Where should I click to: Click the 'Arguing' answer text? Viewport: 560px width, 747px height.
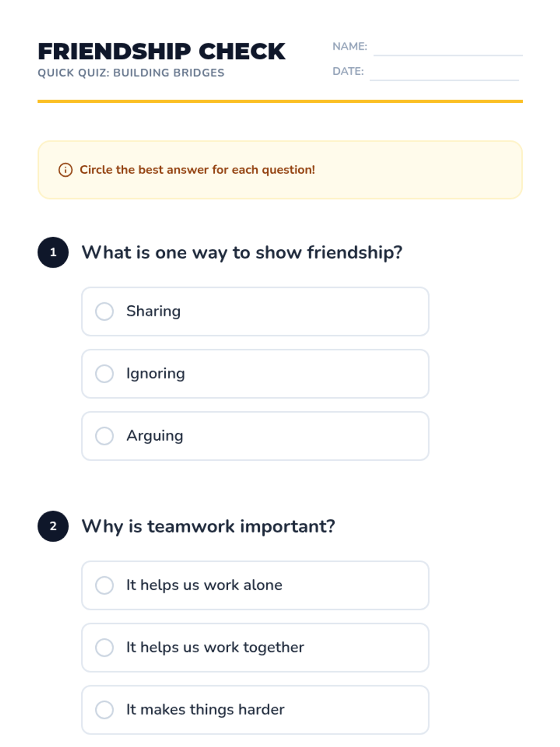(x=154, y=436)
